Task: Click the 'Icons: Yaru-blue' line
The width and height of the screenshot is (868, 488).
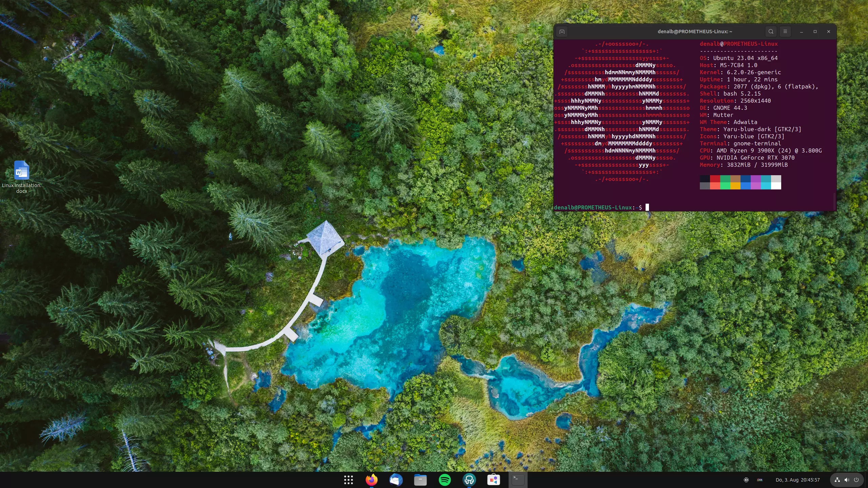Action: pyautogui.click(x=742, y=136)
